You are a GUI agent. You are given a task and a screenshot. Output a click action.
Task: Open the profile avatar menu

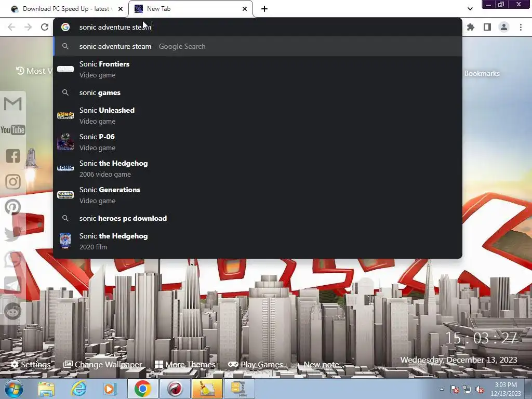tap(504, 27)
